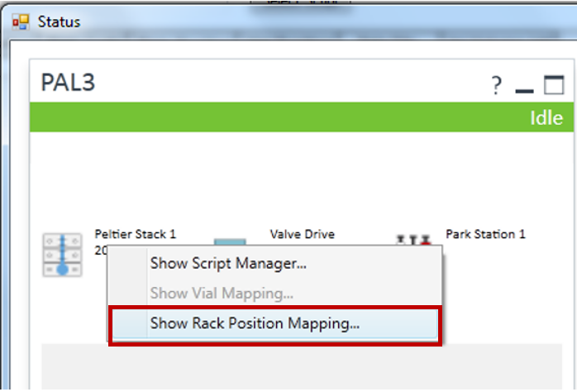The image size is (577, 392).
Task: Click the blank icon gutter beside Show Script Manager
Action: tap(128, 264)
